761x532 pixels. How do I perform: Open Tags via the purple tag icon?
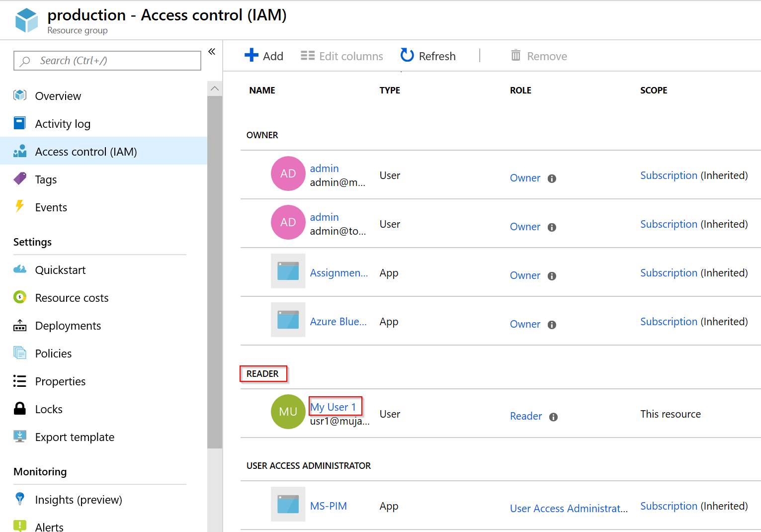(x=20, y=178)
